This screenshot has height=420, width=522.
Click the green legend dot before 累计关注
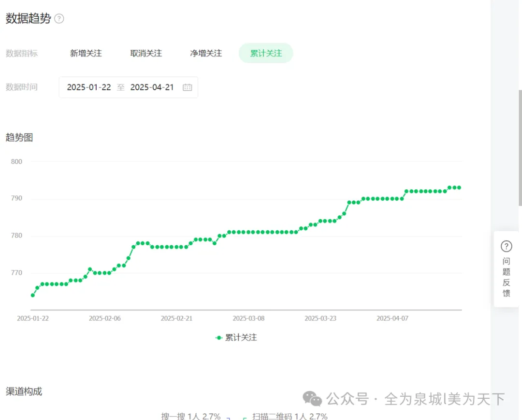coord(218,337)
